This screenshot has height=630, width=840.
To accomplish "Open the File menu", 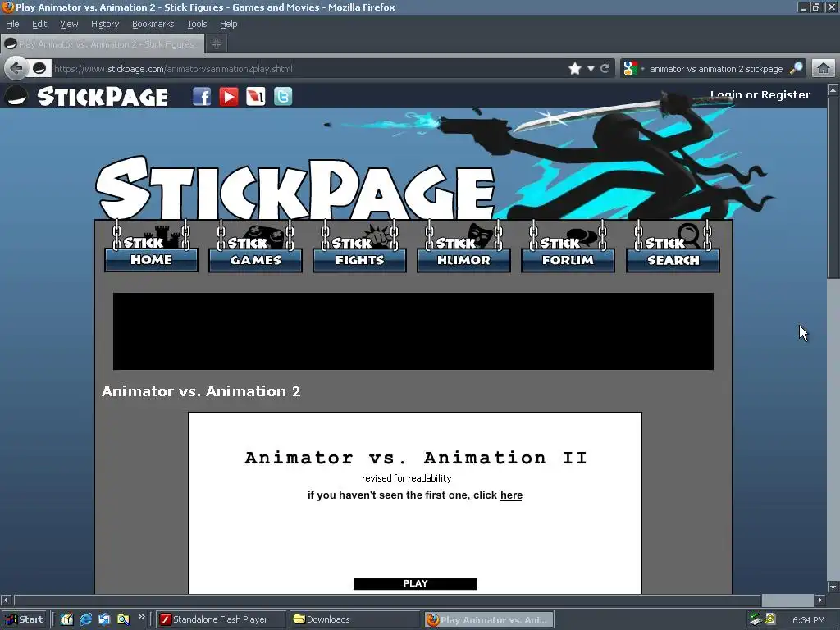I will tap(12, 24).
